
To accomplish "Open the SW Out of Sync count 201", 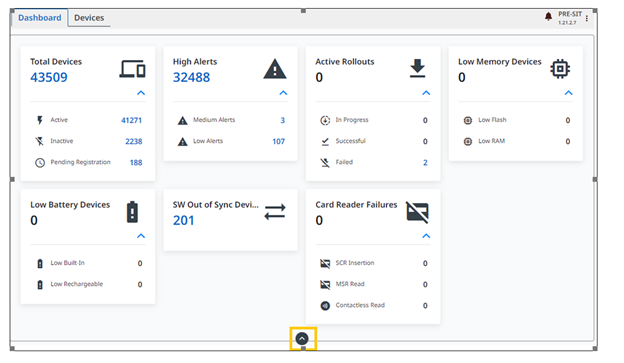I will [183, 220].
